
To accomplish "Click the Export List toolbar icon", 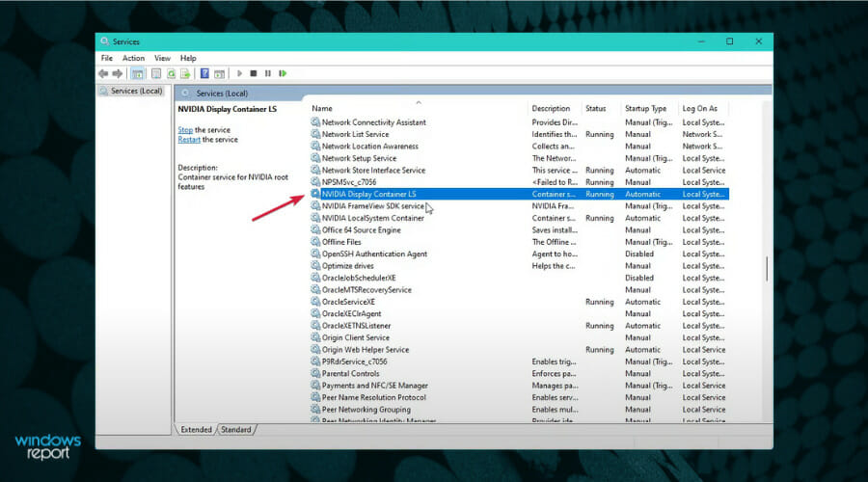I will (x=185, y=73).
